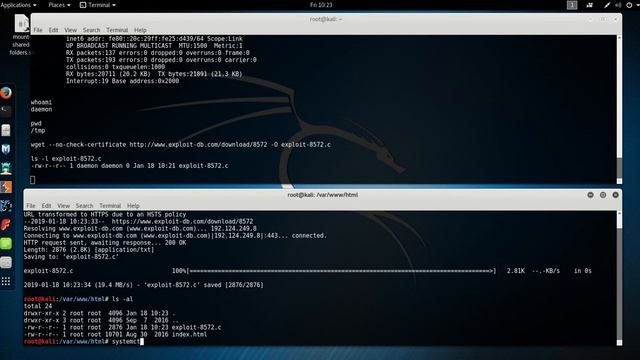Open the Terminal icon in the dock
640x360 pixels.
coord(6,111)
